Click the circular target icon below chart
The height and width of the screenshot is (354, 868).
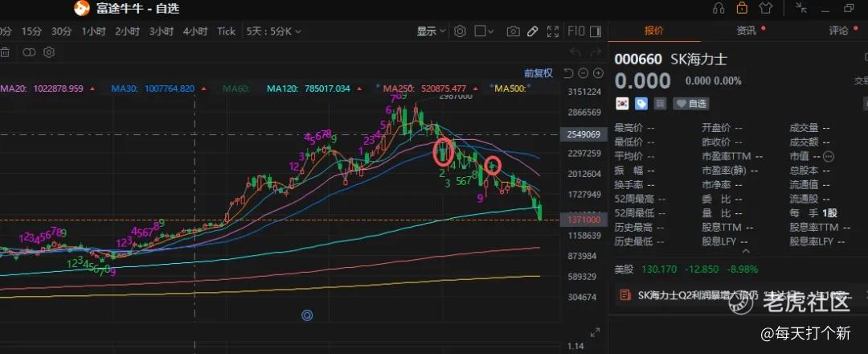coord(307,315)
